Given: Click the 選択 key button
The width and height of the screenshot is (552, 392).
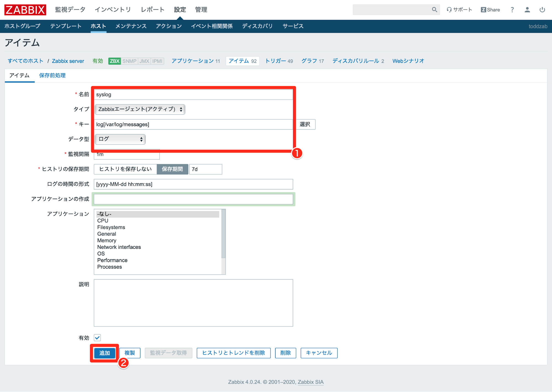Looking at the screenshot, I should pyautogui.click(x=305, y=124).
